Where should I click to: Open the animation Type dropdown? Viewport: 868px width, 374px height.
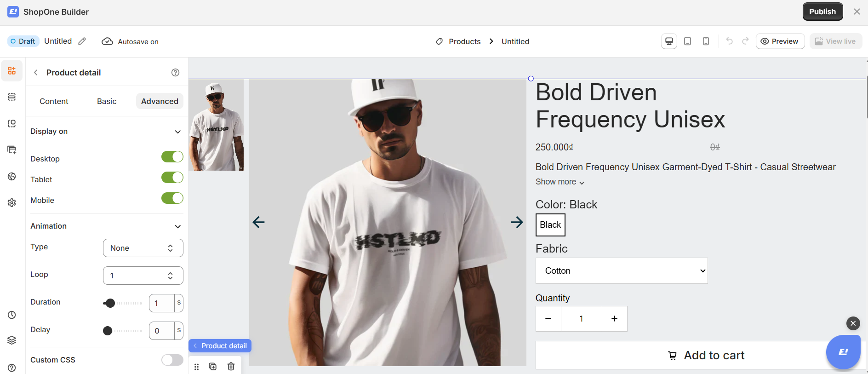click(143, 248)
